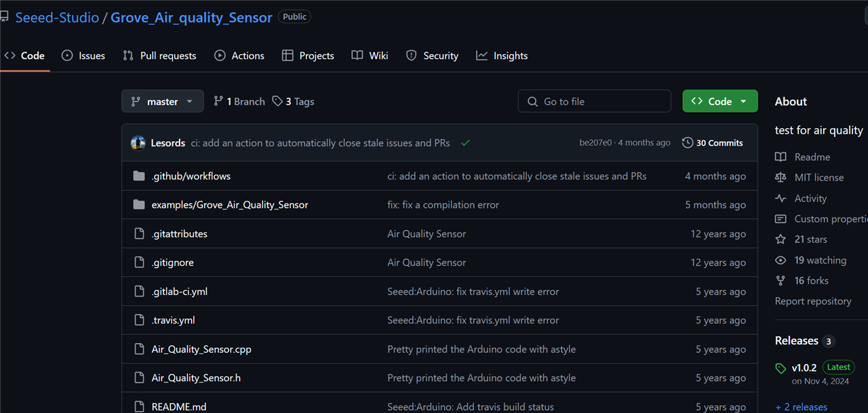Click the .github/workflows folder icon
868x413 pixels.
139,176
